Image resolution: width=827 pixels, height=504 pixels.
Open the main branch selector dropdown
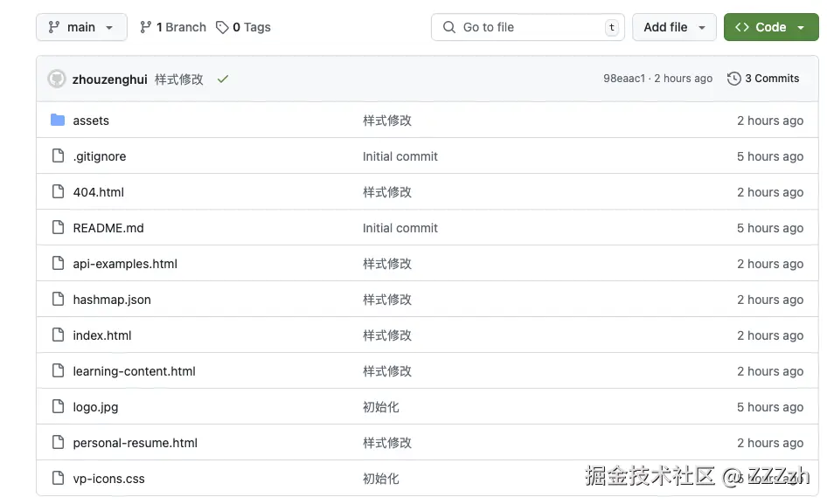(81, 27)
